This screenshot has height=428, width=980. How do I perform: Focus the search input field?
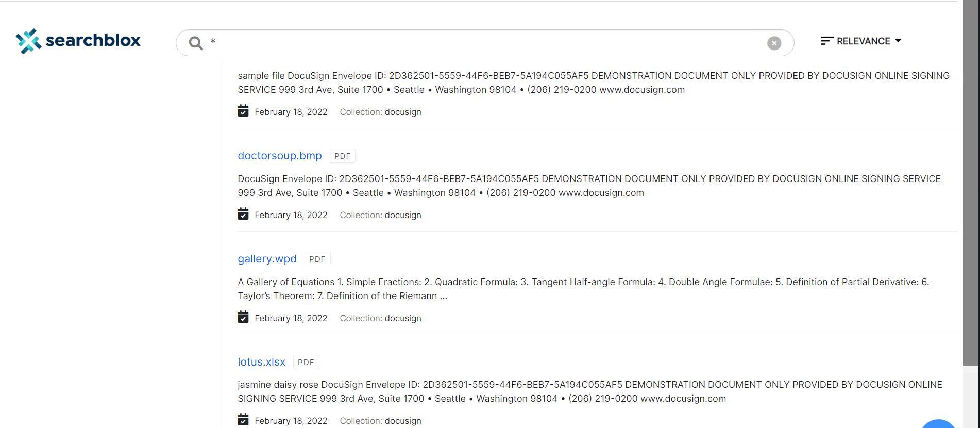pos(484,43)
